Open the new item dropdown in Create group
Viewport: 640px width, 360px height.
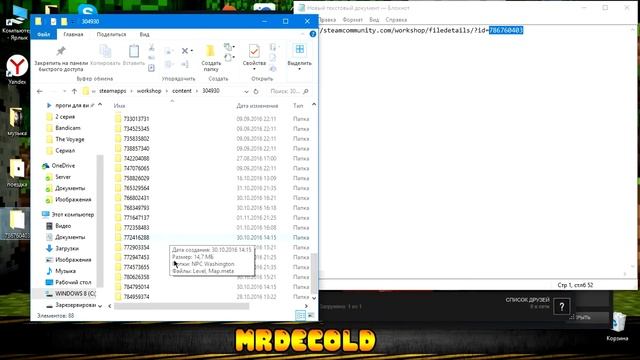(x=229, y=47)
